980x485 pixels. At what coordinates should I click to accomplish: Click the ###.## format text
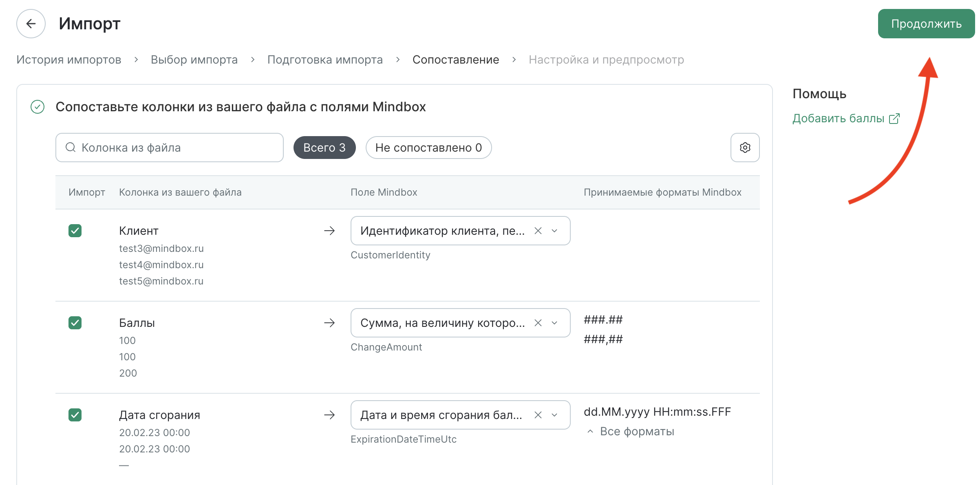tap(603, 320)
